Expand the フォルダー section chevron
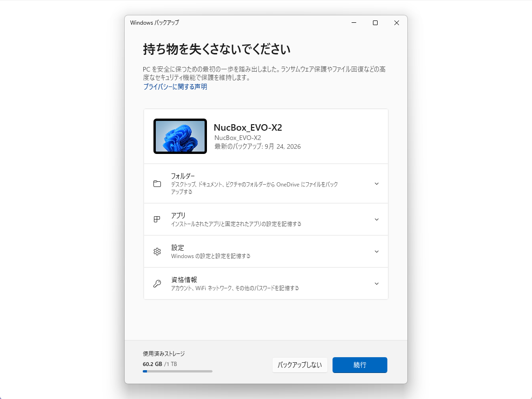 [x=377, y=184]
